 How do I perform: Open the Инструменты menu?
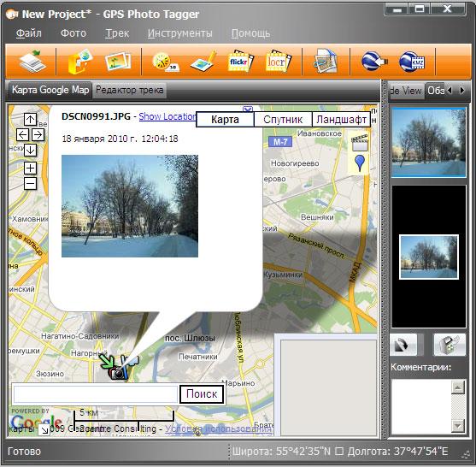point(180,33)
